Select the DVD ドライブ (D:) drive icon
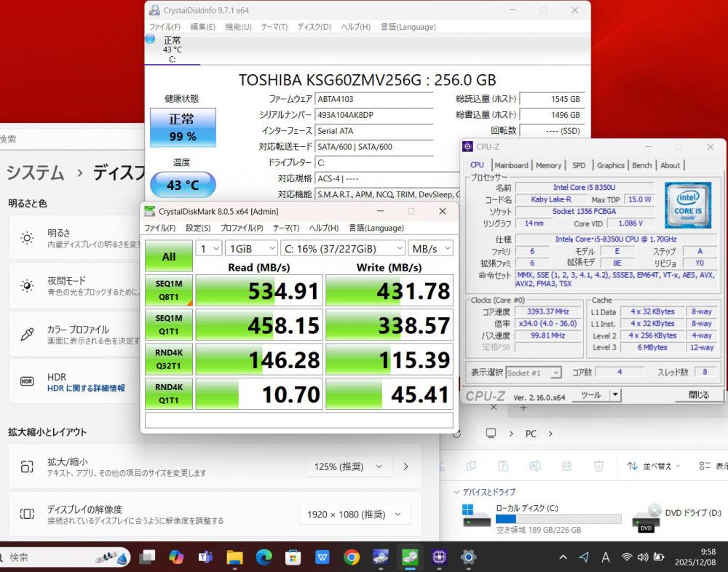The image size is (728, 572). [x=646, y=517]
